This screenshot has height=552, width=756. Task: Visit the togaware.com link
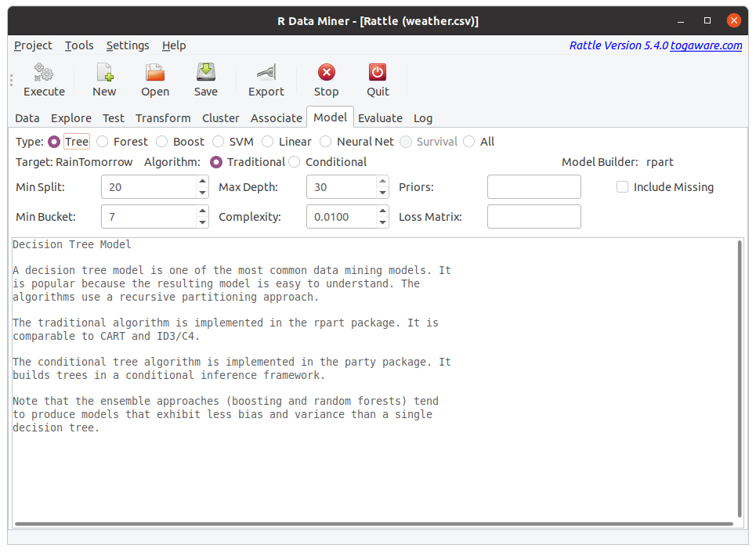[706, 45]
